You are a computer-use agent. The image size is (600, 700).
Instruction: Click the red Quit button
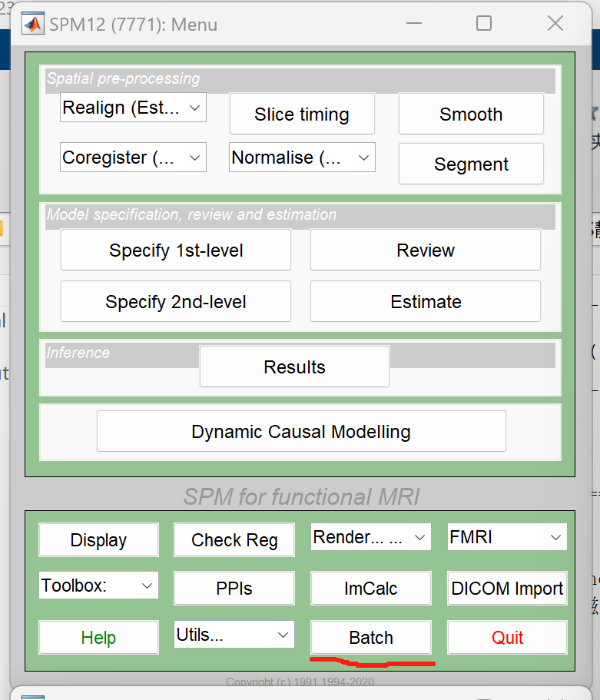coord(507,637)
